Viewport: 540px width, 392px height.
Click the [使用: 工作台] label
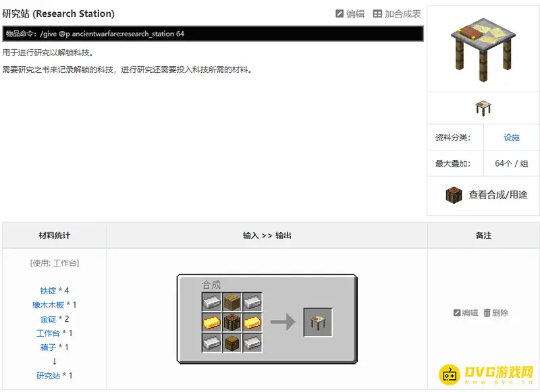55,263
